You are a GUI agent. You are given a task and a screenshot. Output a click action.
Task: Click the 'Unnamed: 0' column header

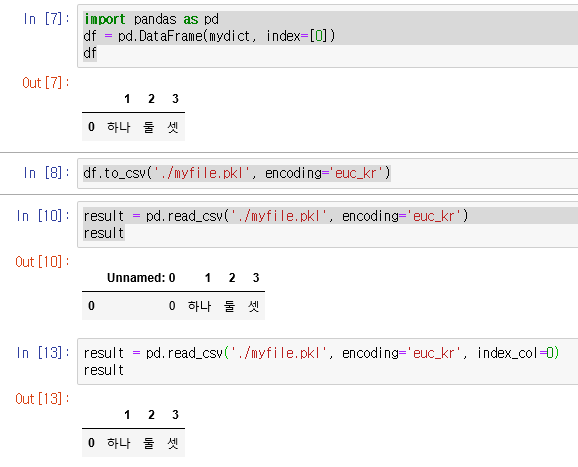pos(141,278)
